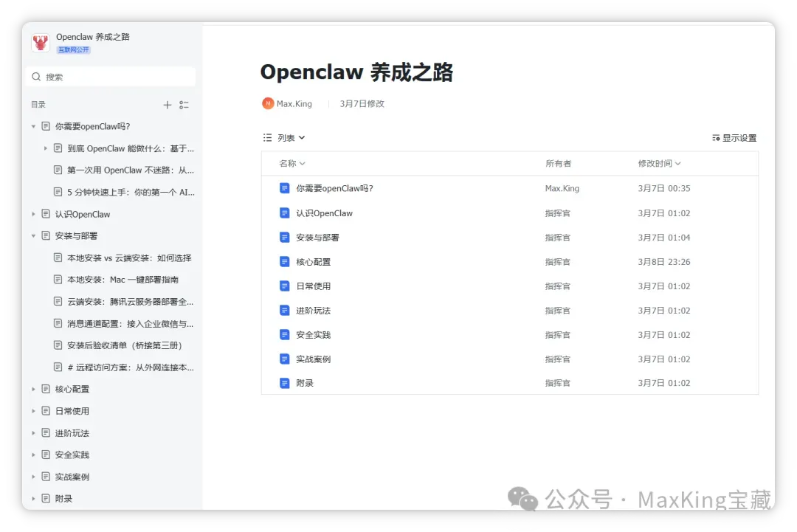Sort by the 修改时间 column header
Viewport: 797px width, 532px height.
[x=659, y=163]
